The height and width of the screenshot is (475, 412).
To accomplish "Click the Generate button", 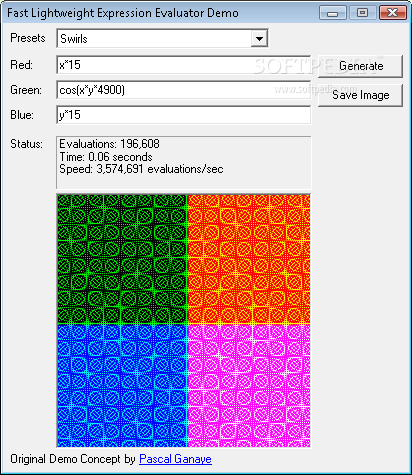I will tap(360, 66).
